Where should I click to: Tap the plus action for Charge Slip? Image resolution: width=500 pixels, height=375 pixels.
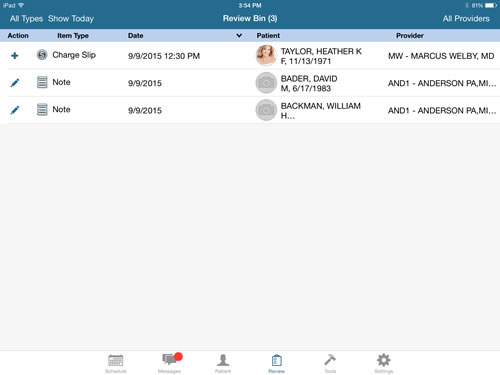[15, 55]
